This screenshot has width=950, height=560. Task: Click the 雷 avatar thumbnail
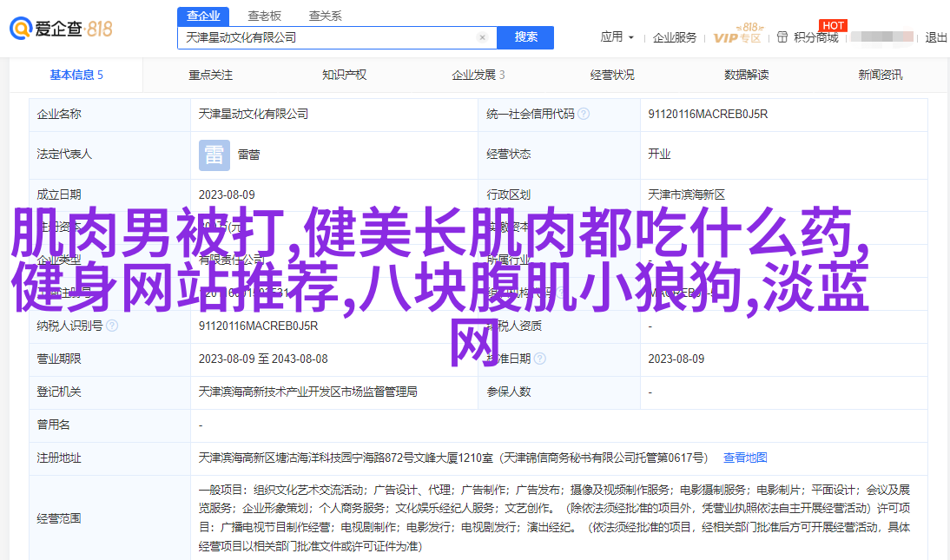pos(214,155)
